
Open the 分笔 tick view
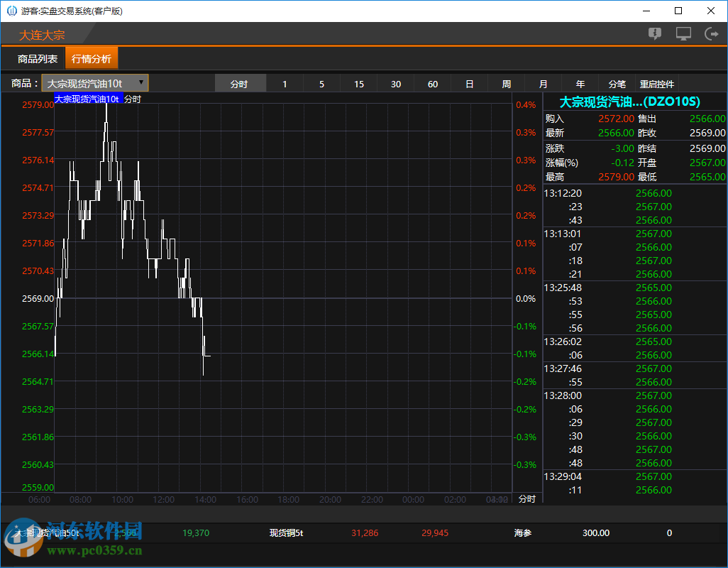(617, 84)
